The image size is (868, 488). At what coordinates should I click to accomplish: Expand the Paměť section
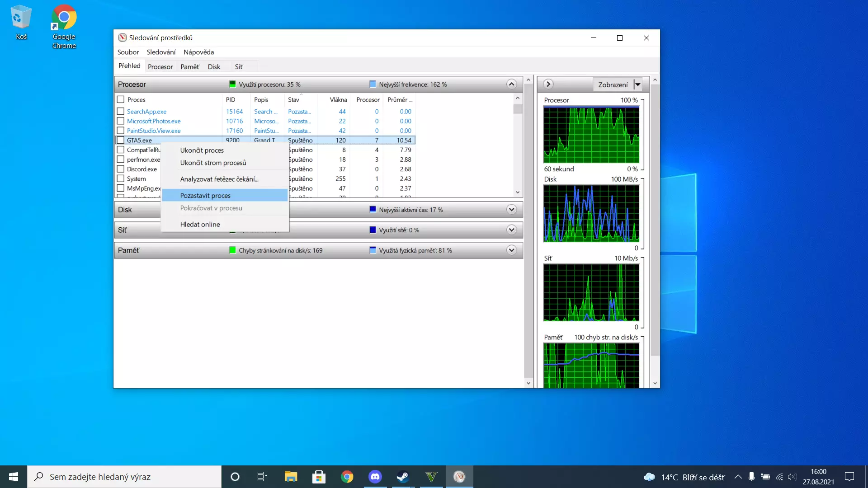511,250
